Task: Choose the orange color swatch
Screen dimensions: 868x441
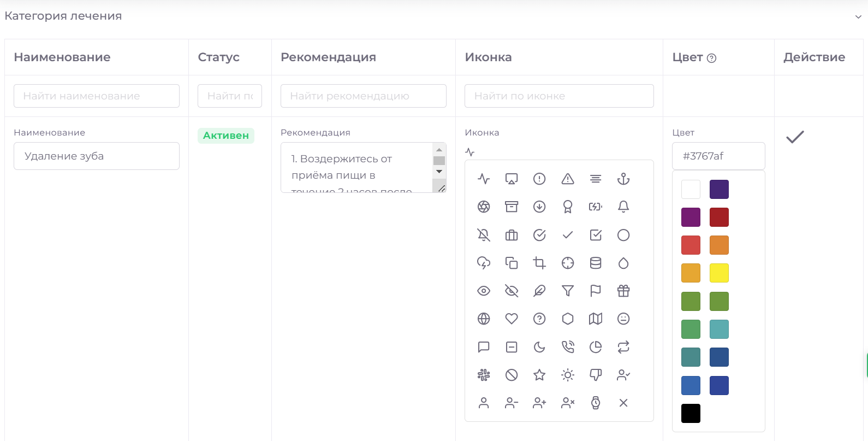Action: point(719,245)
